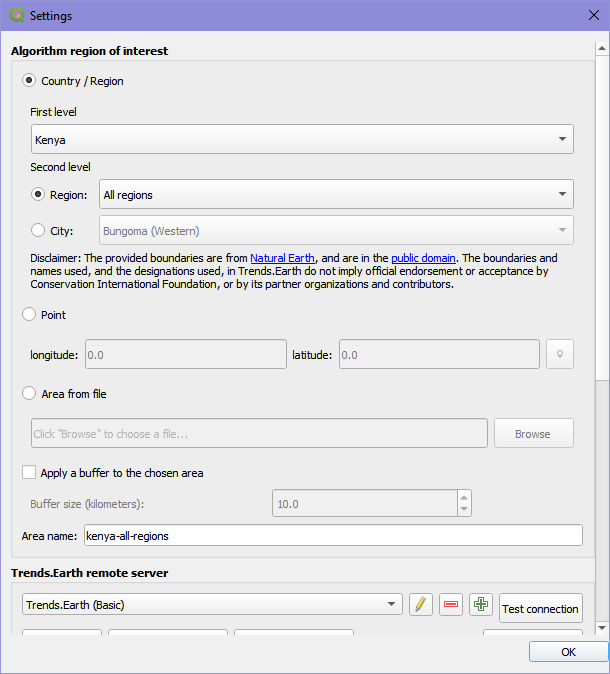This screenshot has width=610, height=674.
Task: Open the First level Kenya dropdown
Action: coord(302,139)
